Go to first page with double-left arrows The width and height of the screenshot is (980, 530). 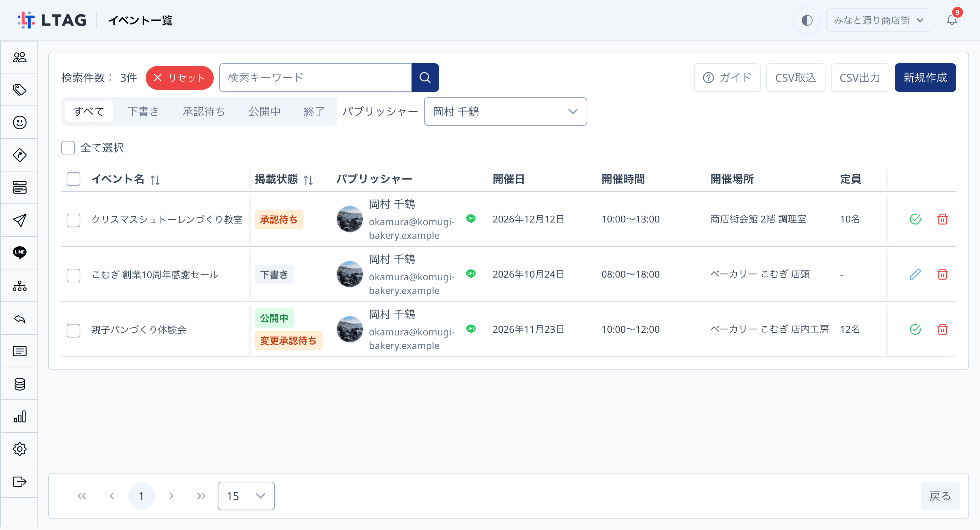82,496
